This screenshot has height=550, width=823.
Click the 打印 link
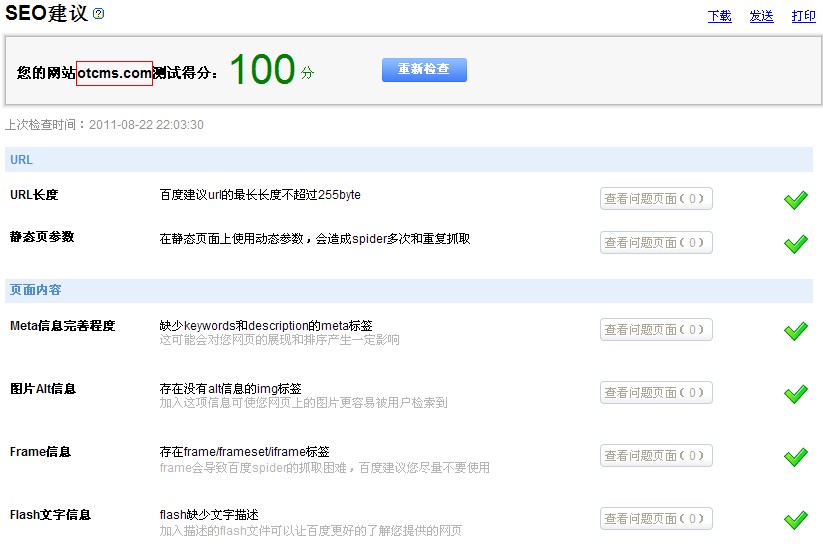[x=804, y=16]
